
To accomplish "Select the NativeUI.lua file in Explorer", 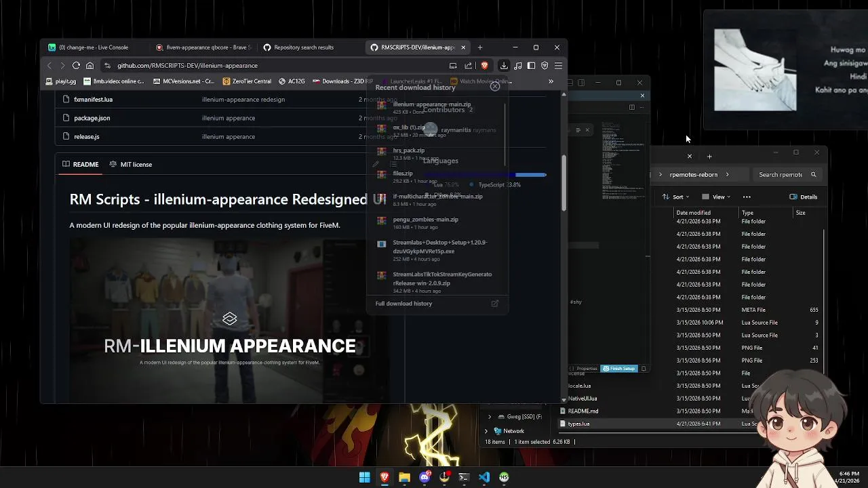I will click(x=582, y=399).
